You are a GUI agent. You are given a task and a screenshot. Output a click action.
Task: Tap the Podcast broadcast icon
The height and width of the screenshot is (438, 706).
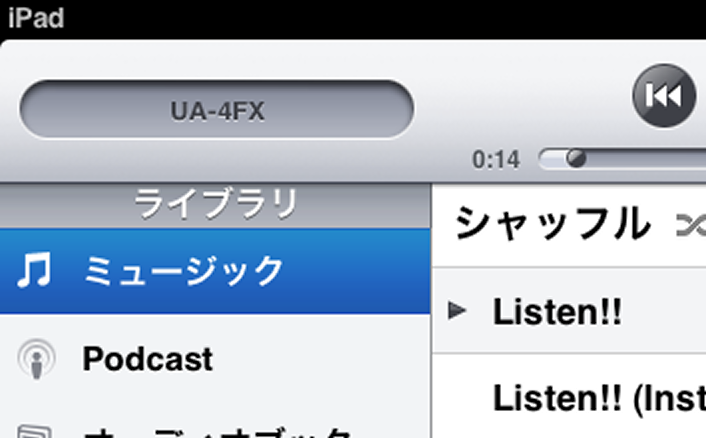(36, 359)
